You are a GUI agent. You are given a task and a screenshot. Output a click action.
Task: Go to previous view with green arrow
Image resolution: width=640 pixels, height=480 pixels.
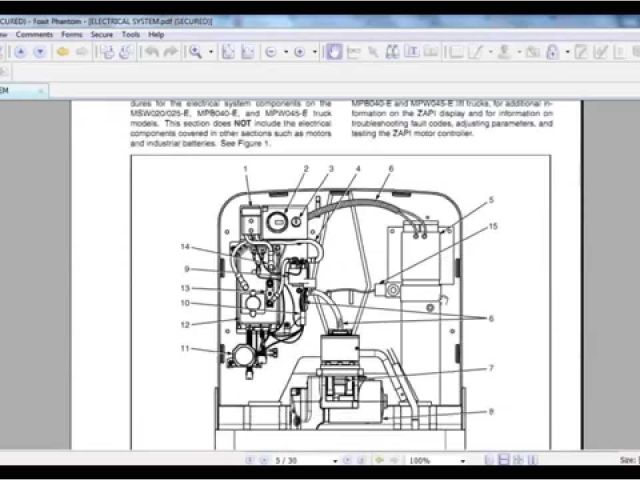[x=378, y=461]
